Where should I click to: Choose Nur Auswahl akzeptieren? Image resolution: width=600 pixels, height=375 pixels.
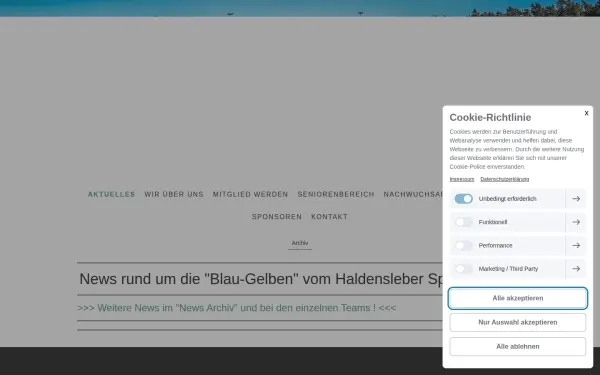click(518, 322)
